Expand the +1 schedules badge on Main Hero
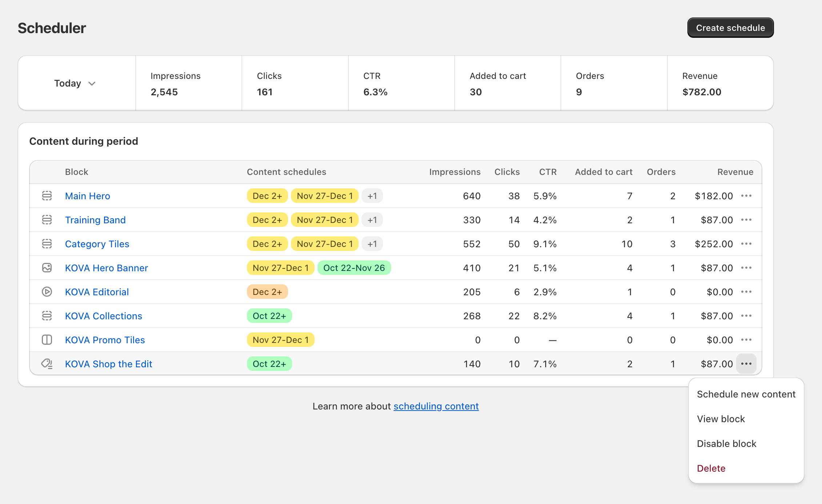 point(372,196)
